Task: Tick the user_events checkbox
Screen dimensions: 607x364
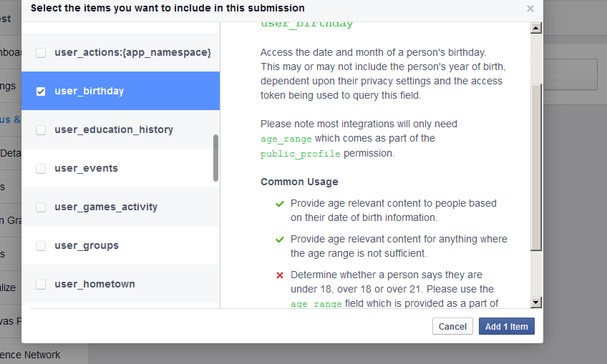Action: coord(41,169)
